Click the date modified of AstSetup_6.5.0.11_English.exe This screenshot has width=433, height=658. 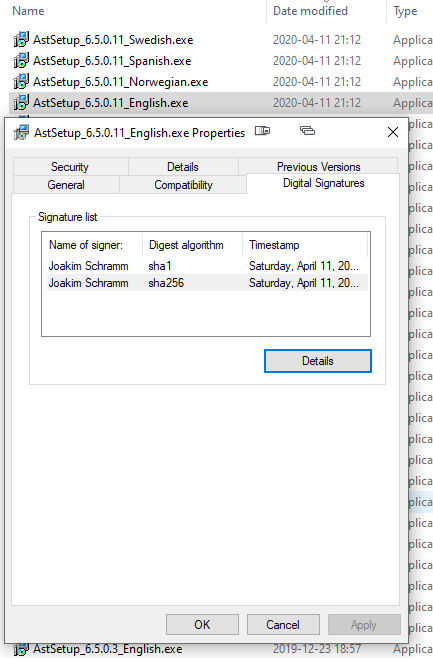(317, 103)
